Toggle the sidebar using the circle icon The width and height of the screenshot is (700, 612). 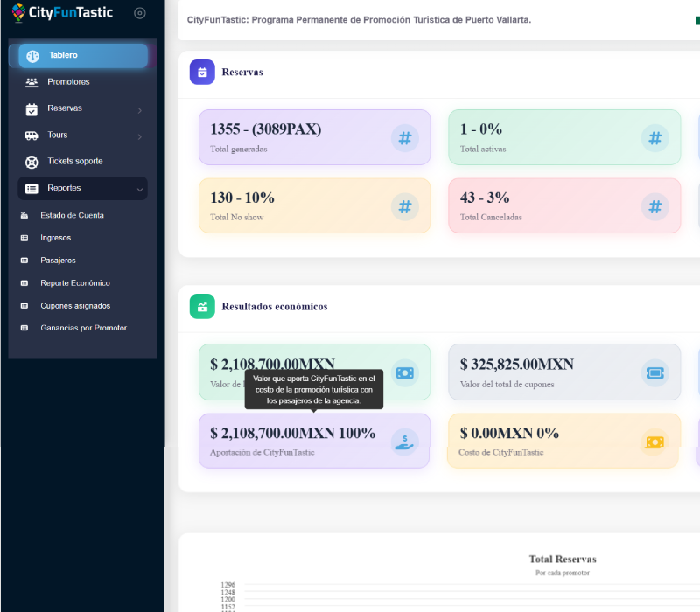(x=140, y=13)
